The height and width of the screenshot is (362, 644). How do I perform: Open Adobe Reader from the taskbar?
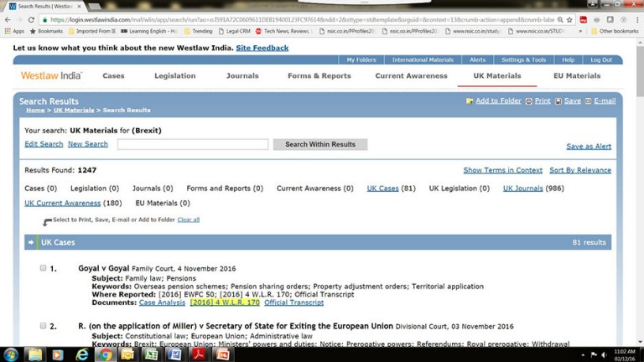click(x=199, y=354)
